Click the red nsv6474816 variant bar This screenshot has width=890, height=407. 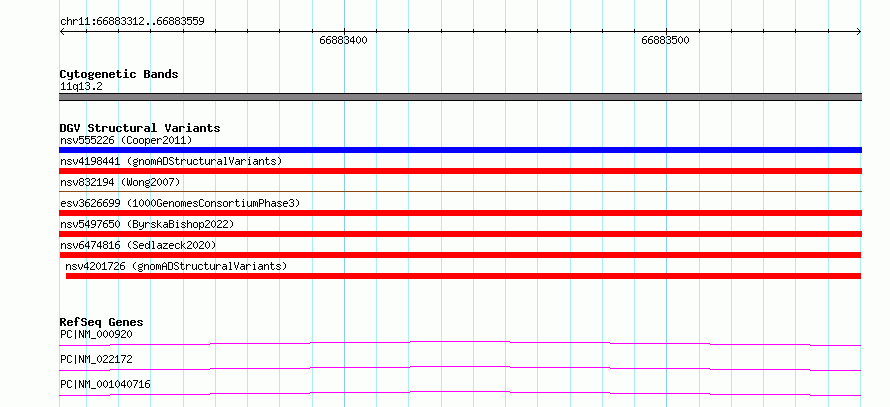460,255
